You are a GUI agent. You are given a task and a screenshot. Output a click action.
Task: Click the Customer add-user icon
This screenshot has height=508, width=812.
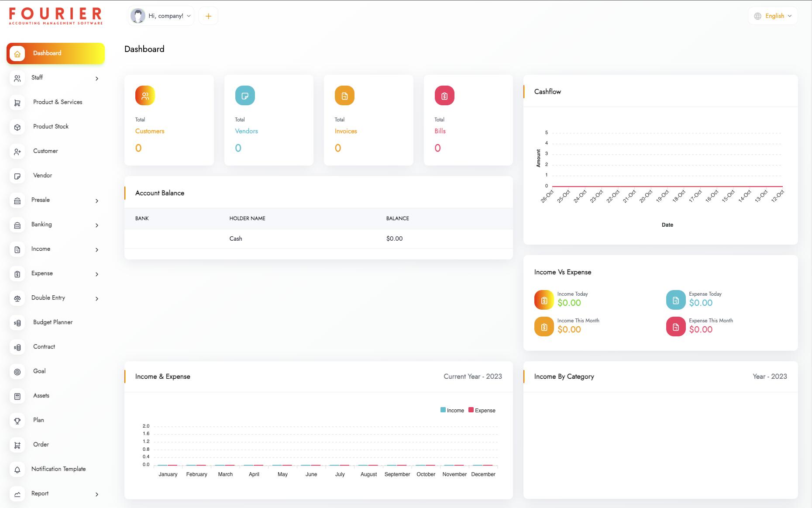17,152
